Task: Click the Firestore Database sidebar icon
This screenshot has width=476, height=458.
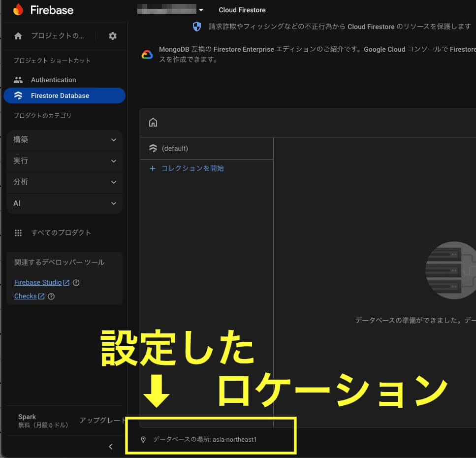Action: 18,96
